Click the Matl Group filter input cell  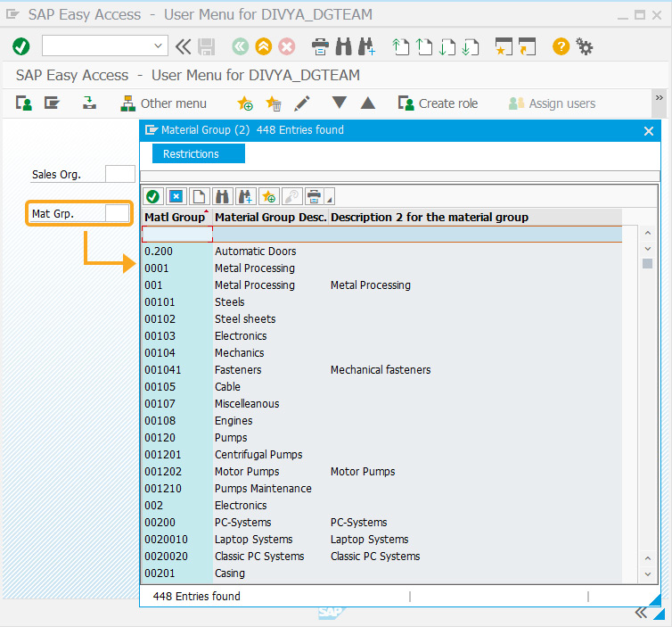tap(177, 235)
